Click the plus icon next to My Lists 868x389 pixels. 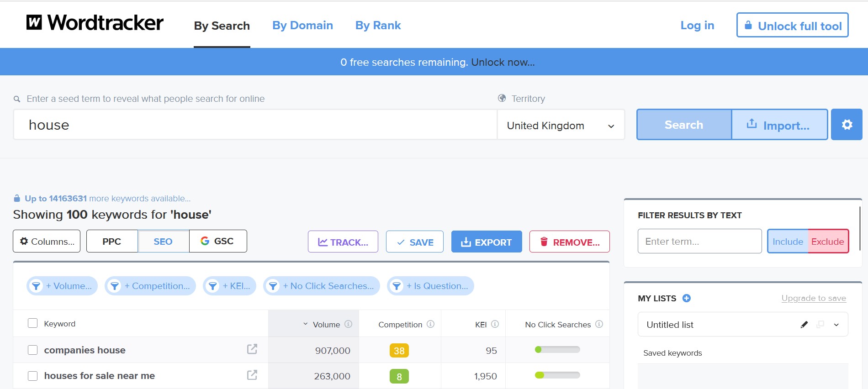686,298
